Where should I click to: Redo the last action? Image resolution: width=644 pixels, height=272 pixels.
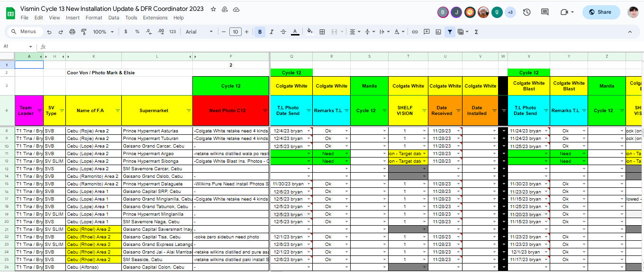tap(61, 32)
